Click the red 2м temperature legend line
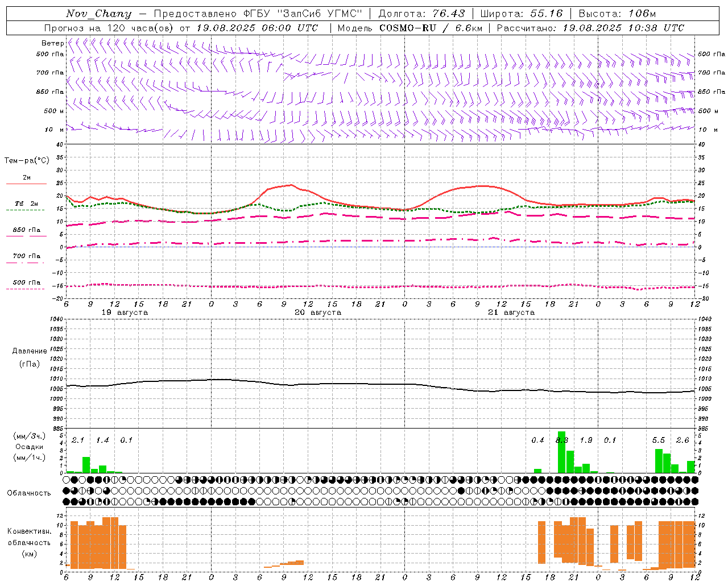 tap(26, 184)
